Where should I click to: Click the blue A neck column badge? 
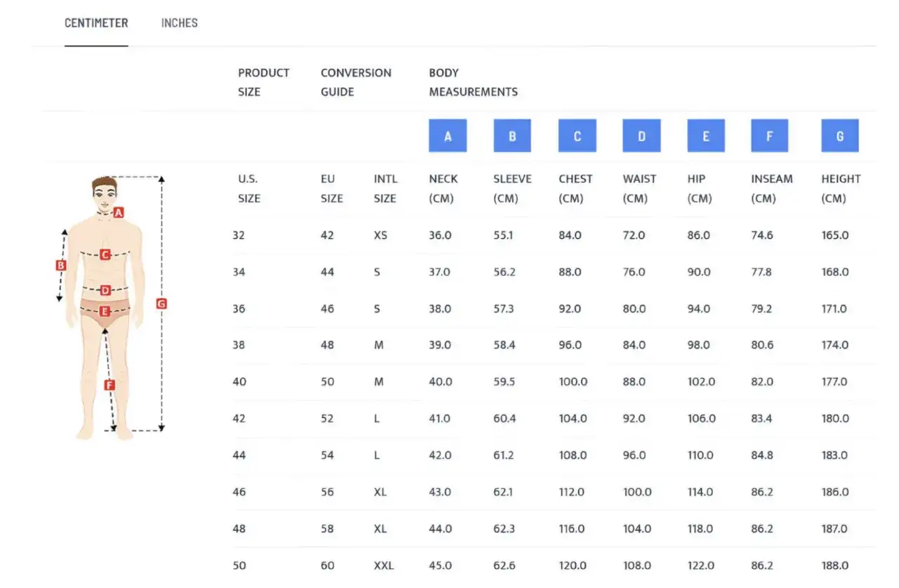(447, 136)
